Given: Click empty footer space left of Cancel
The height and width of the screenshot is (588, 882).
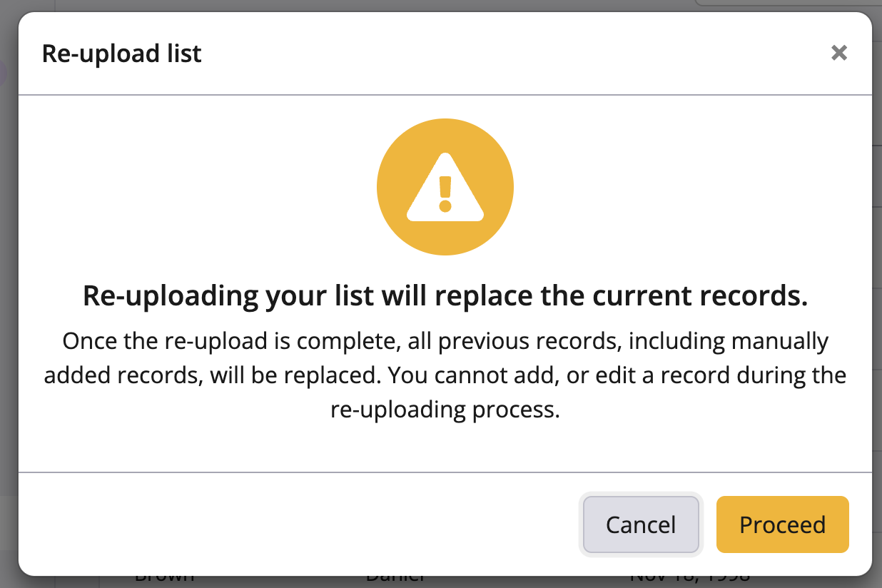Looking at the screenshot, I should tap(285, 525).
